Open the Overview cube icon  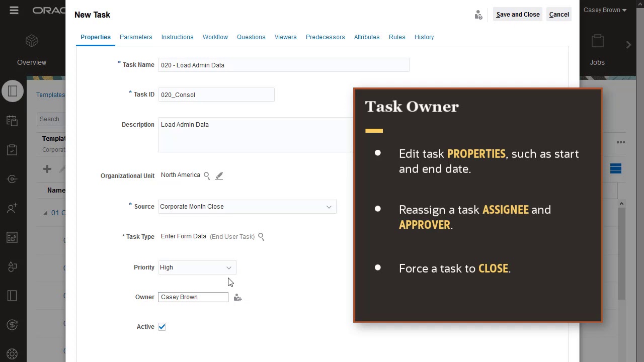(32, 41)
